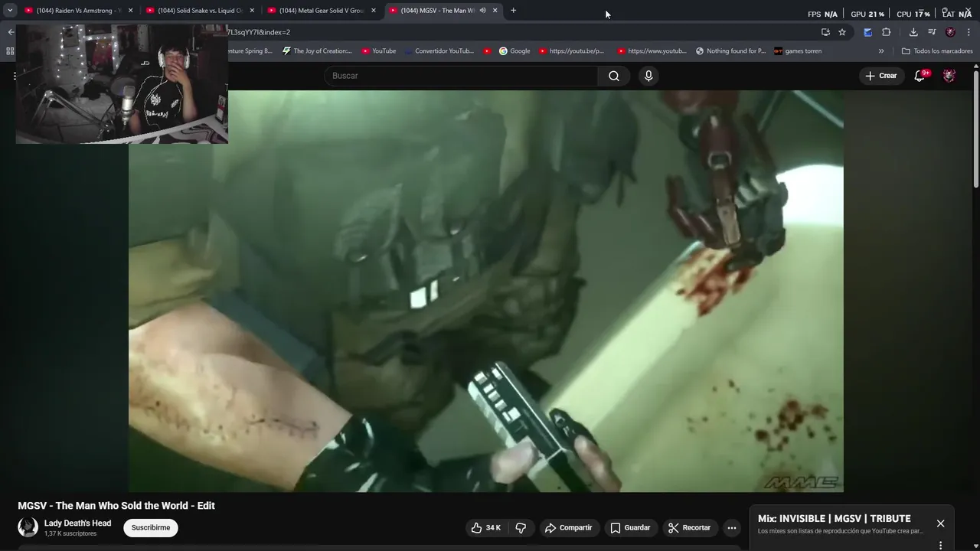980x551 pixels.
Task: Open Chrome downloads icon
Action: [x=913, y=32]
